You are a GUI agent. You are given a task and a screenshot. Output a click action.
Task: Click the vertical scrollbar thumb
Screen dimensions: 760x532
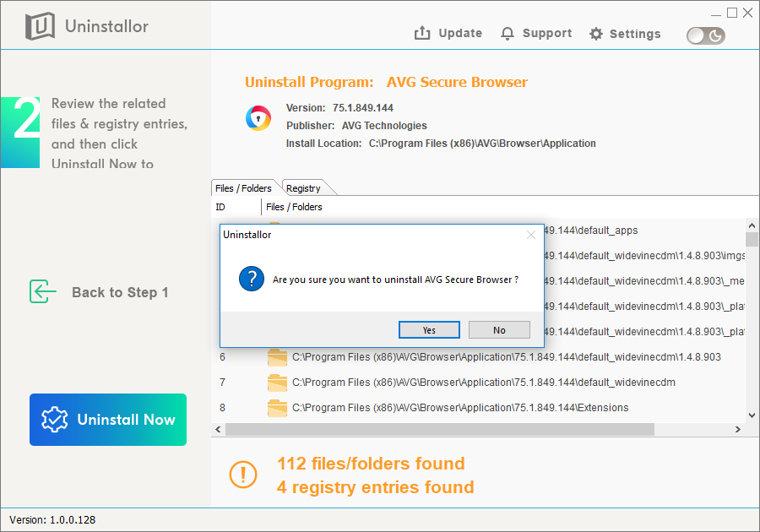coord(752,239)
